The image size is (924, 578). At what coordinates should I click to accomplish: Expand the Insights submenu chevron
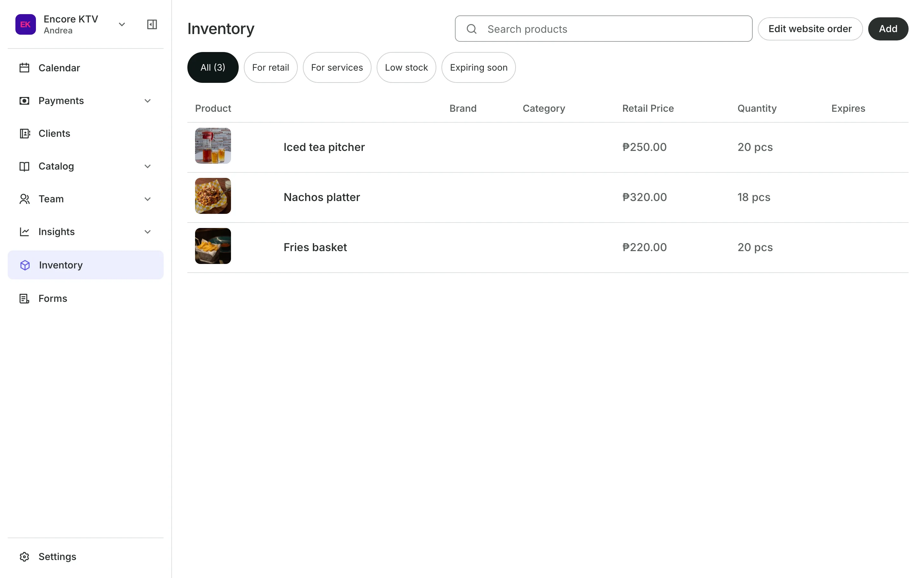coord(148,232)
